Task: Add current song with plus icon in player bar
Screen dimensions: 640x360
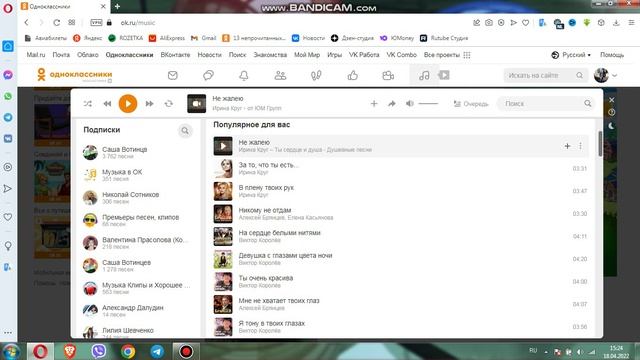Action: [x=374, y=104]
